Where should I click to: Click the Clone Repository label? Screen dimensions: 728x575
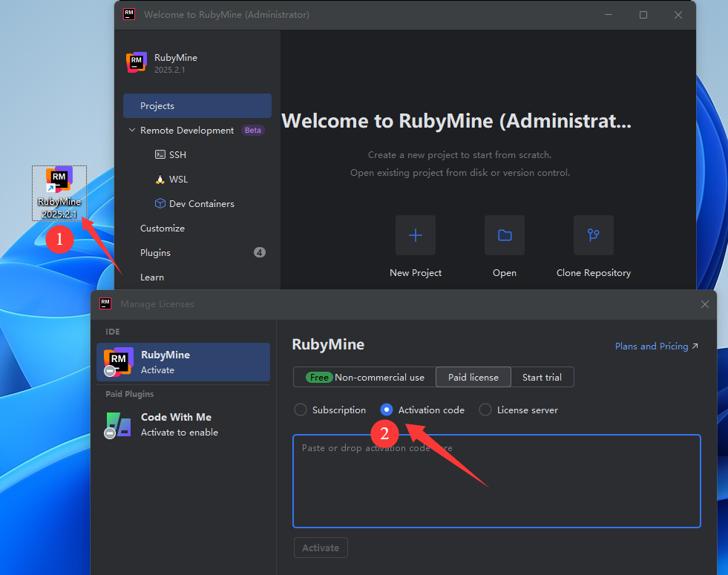[x=594, y=273]
